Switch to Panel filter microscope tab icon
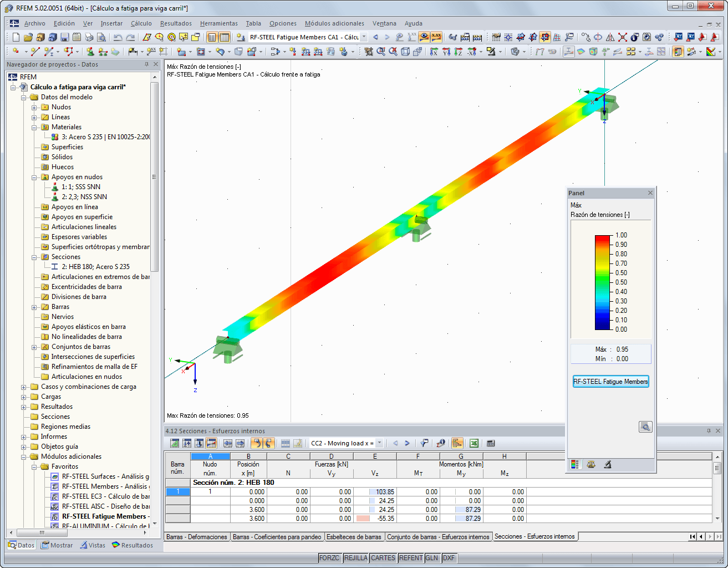This screenshot has width=728, height=568. click(607, 465)
